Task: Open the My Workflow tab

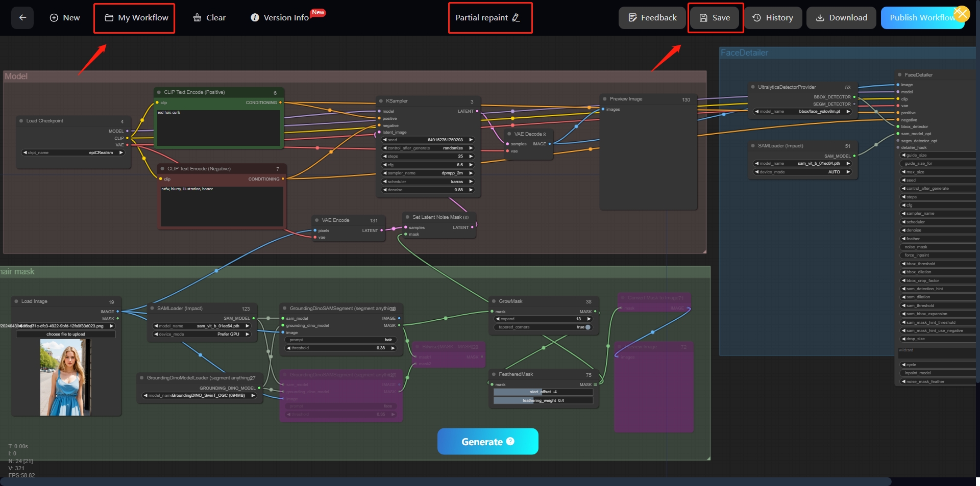Action: pyautogui.click(x=134, y=17)
